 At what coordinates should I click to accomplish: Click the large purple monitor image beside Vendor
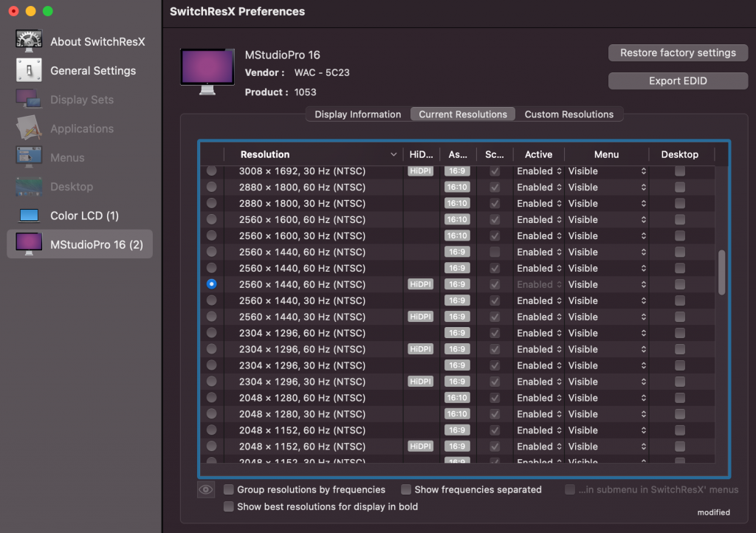(207, 72)
